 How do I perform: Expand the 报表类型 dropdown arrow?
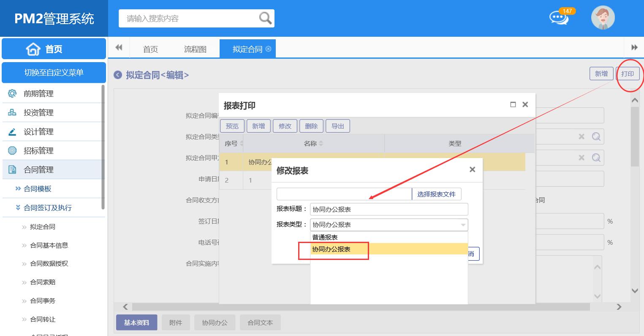463,225
